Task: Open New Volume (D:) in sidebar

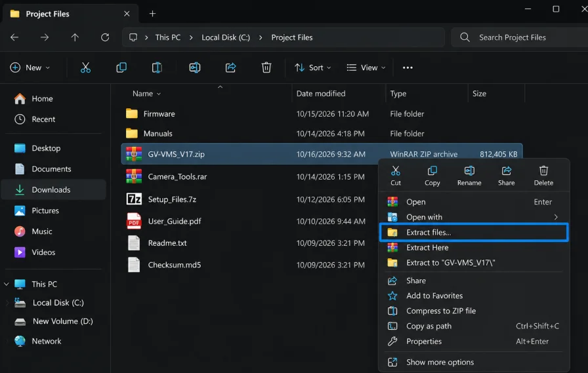Action: click(x=54, y=321)
